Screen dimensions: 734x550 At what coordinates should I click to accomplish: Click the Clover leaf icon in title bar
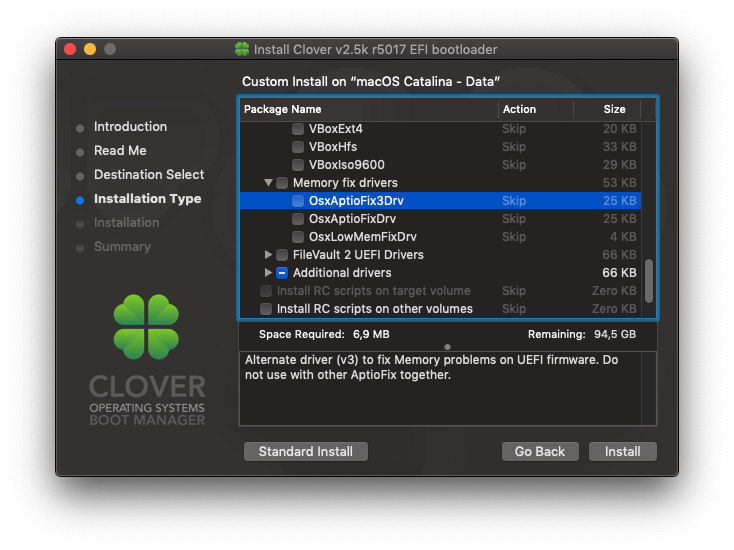(x=242, y=49)
